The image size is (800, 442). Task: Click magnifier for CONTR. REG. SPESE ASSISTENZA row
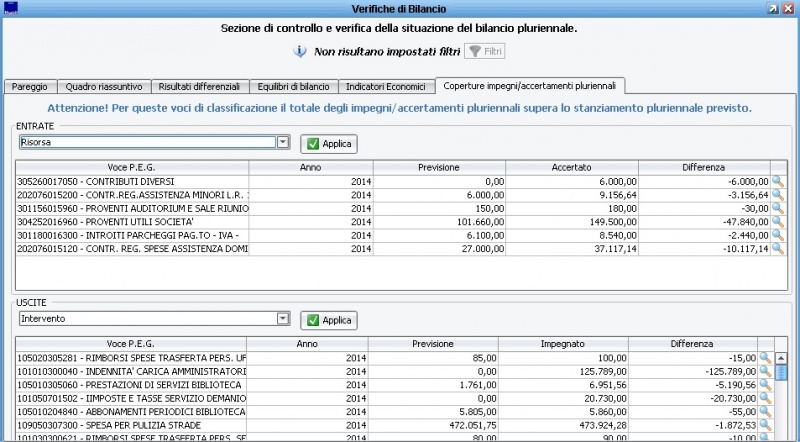pos(777,249)
